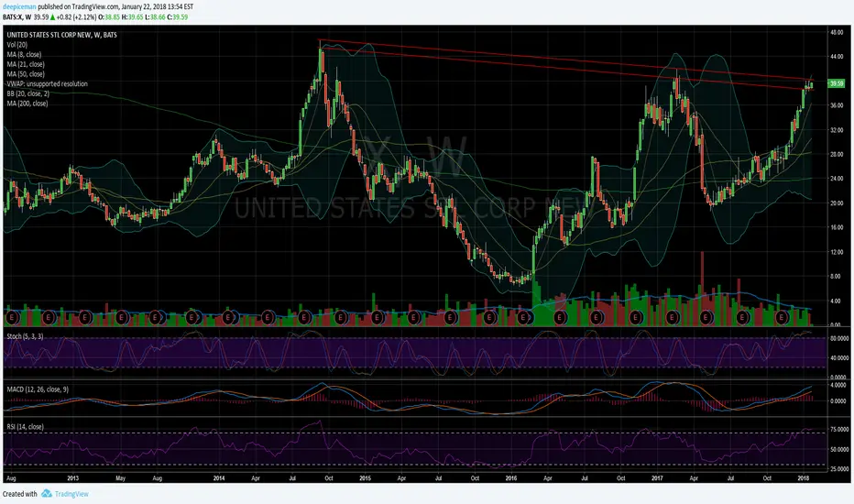
Task: Click the TradingView cloud logo icon
Action: click(47, 494)
